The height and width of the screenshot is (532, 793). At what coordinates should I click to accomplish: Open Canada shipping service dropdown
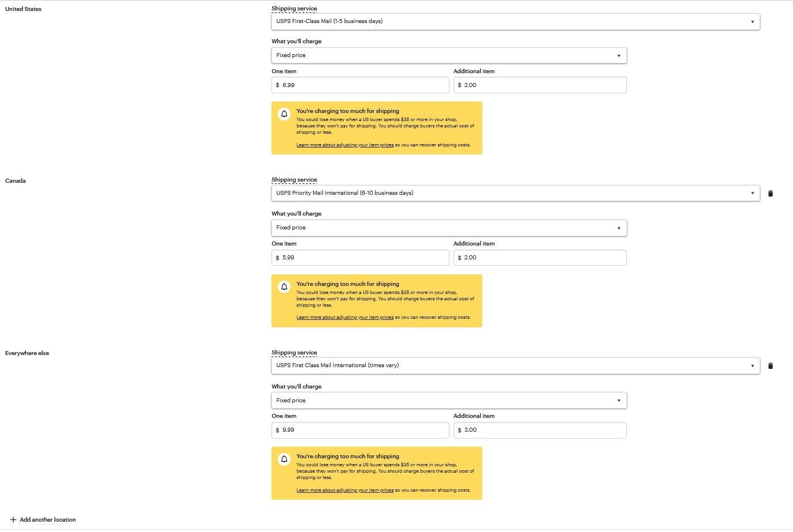click(516, 193)
